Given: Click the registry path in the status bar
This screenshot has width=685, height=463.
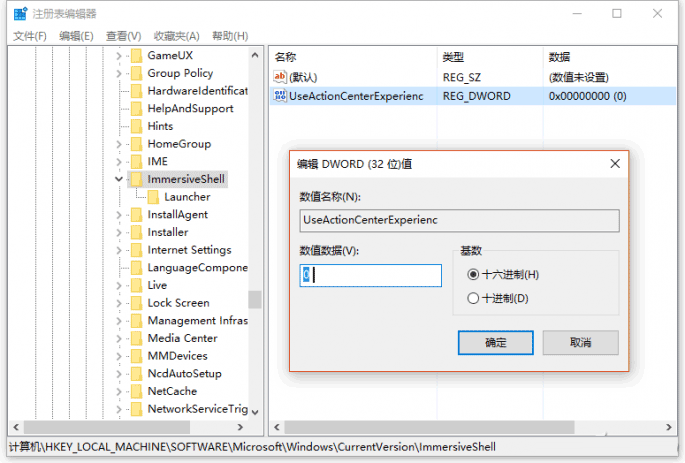Looking at the screenshot, I should pyautogui.click(x=252, y=447).
